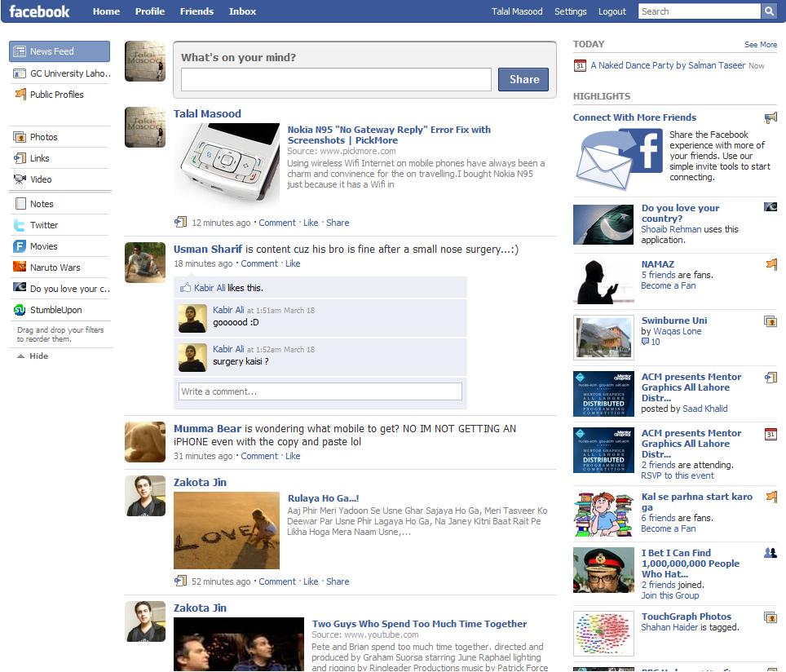Image resolution: width=786 pixels, height=672 pixels.
Task: Click the search magnifier button
Action: tap(768, 11)
